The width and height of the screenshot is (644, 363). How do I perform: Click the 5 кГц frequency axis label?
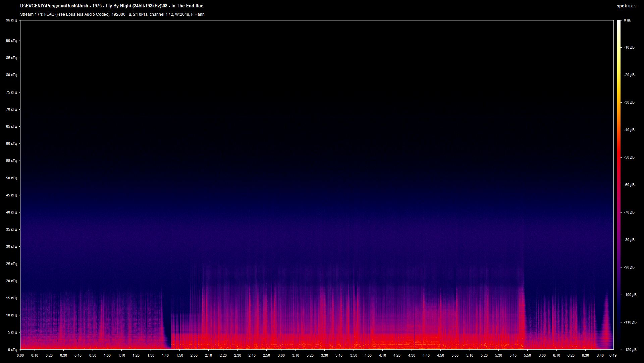(x=12, y=332)
